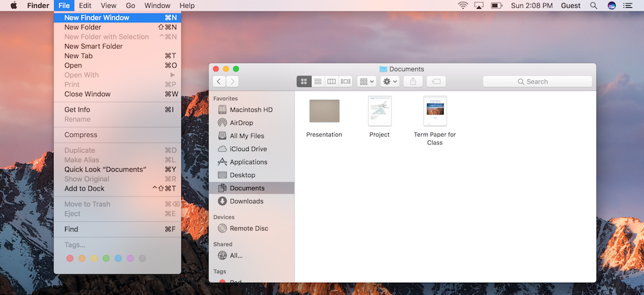Click the Finder Search field
This screenshot has height=295, width=644.
click(537, 81)
